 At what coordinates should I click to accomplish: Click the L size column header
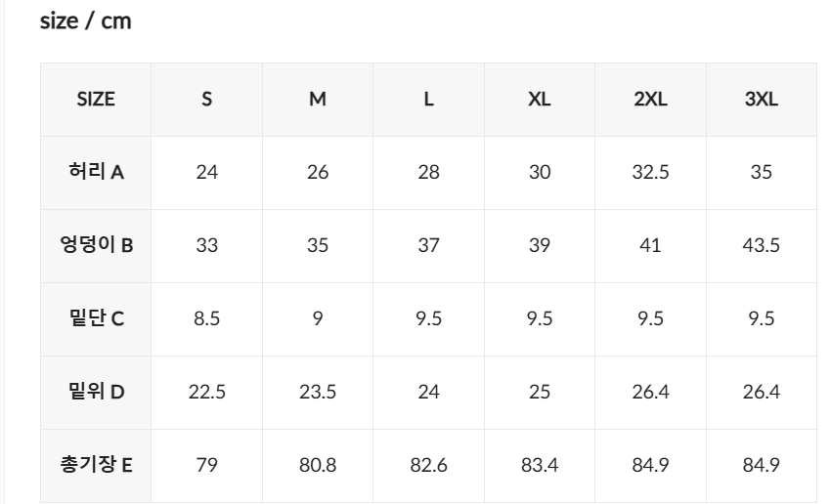click(428, 99)
